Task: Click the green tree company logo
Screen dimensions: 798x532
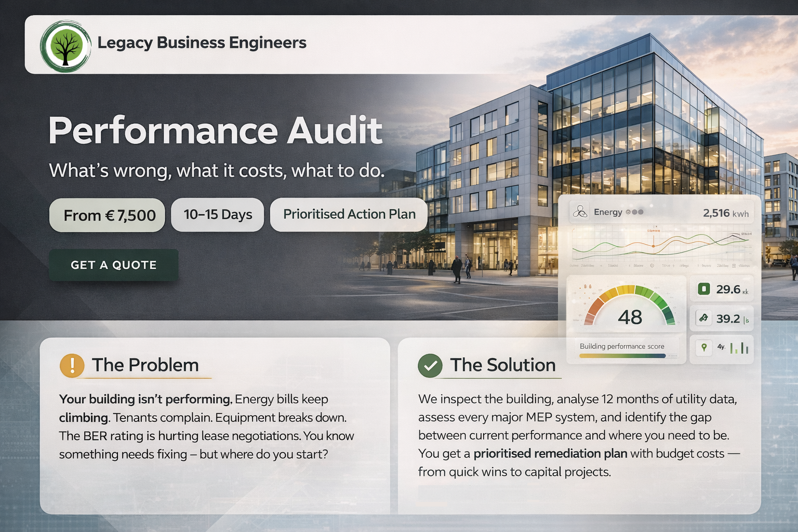Action: tap(65, 47)
